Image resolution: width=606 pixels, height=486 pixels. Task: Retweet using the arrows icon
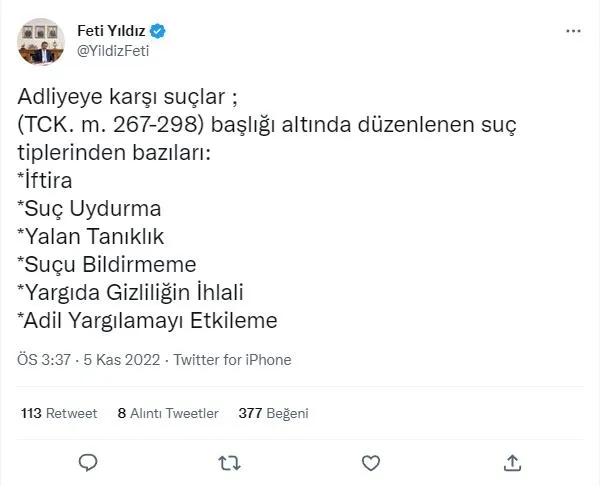(229, 461)
